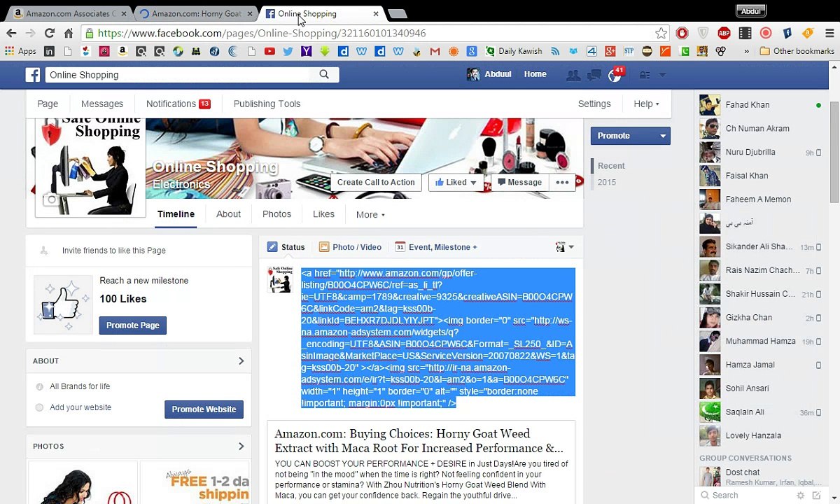
Task: Click the Promote Page button
Action: tap(132, 325)
